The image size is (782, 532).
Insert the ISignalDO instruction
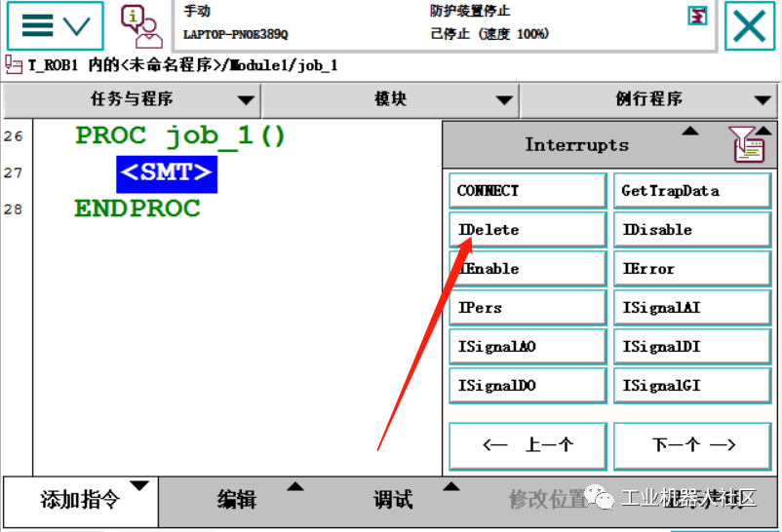click(x=528, y=386)
